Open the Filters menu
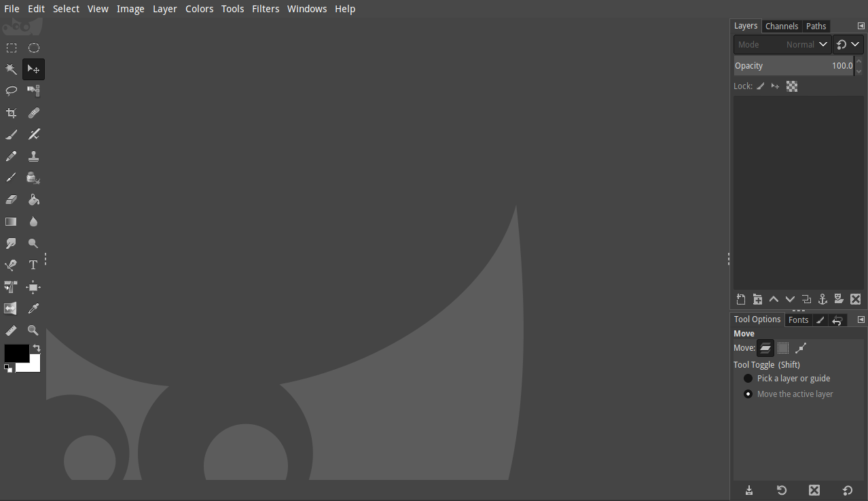Screen dimensions: 868x501 pos(266,8)
